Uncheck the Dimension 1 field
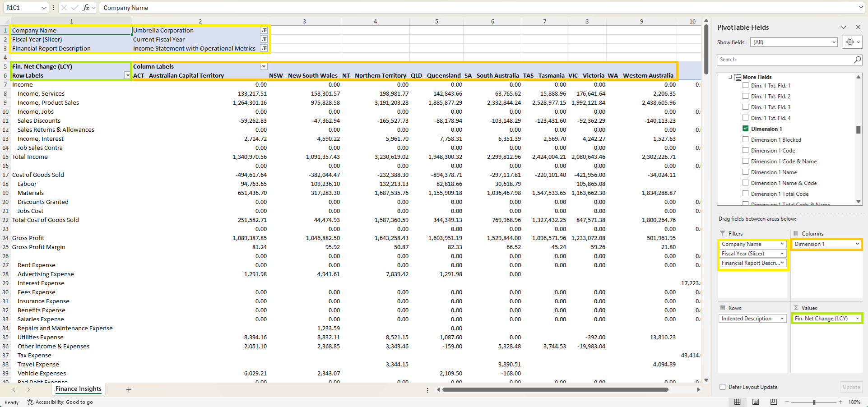Viewport: 868px width, 407px height. [746, 129]
